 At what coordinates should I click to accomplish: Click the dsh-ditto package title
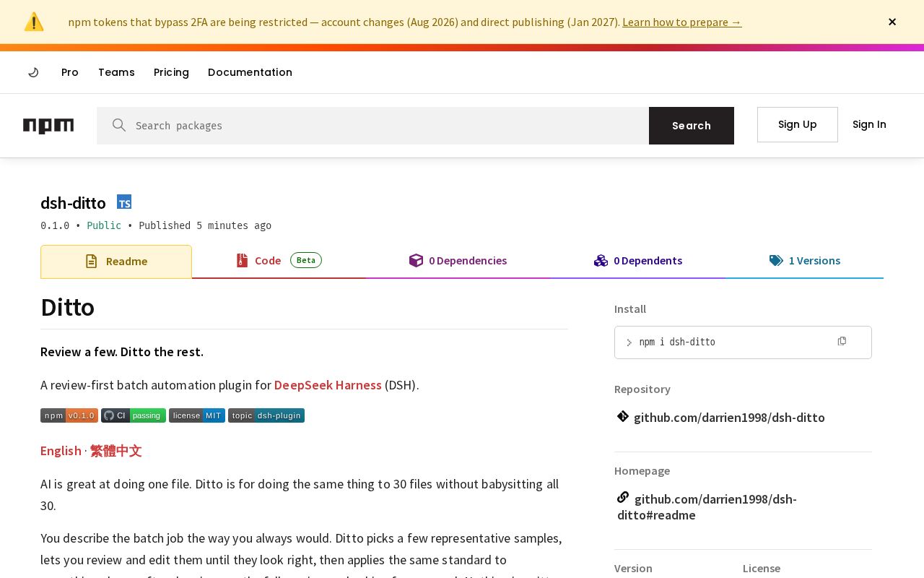73,203
